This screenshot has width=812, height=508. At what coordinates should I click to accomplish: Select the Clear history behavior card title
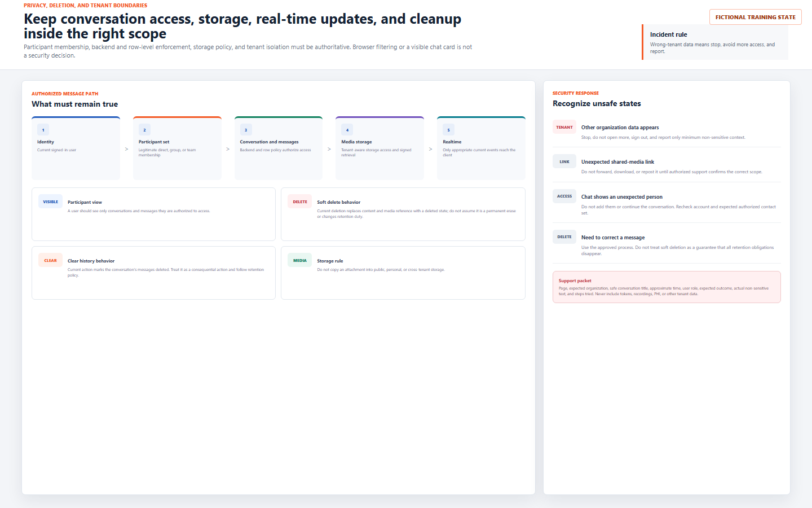[x=91, y=261]
